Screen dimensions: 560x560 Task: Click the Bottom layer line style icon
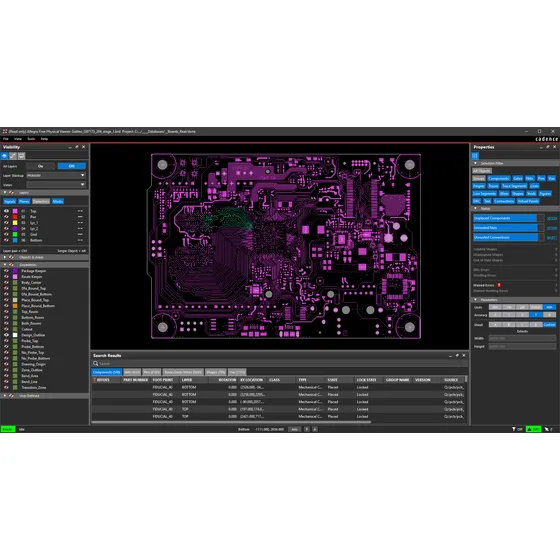coord(80,240)
